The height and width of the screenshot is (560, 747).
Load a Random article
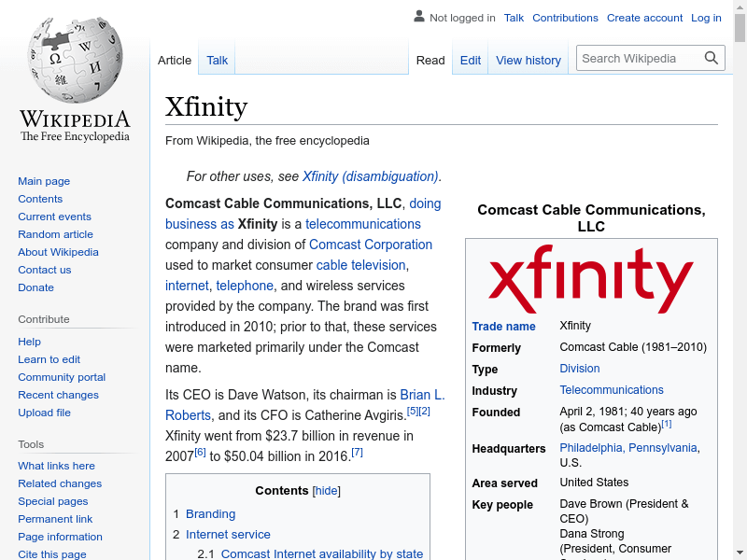pyautogui.click(x=55, y=234)
